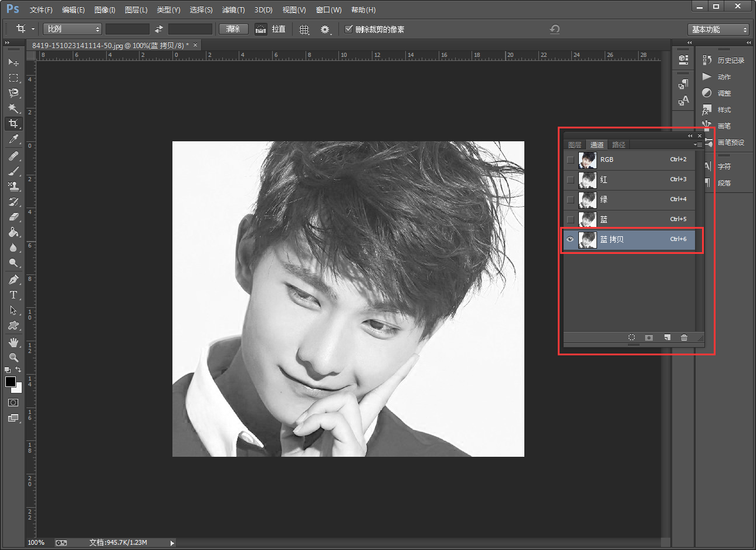Select the Horizontal Type tool
This screenshot has height=550, width=756.
[13, 295]
